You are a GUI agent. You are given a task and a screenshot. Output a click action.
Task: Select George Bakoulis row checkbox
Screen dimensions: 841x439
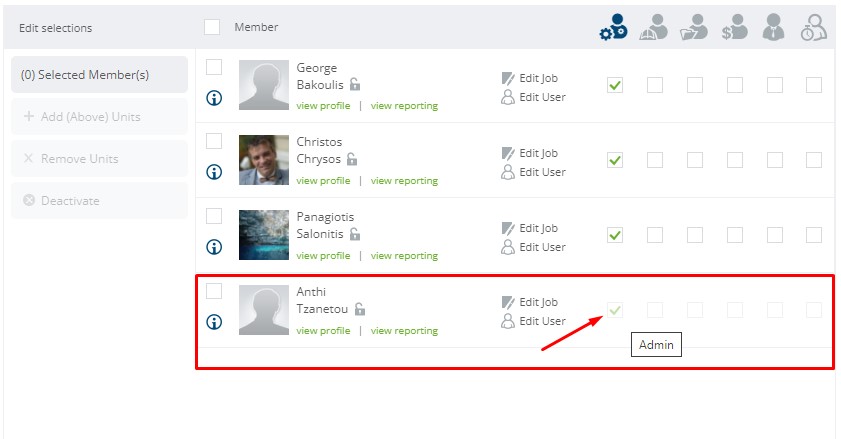click(x=214, y=67)
